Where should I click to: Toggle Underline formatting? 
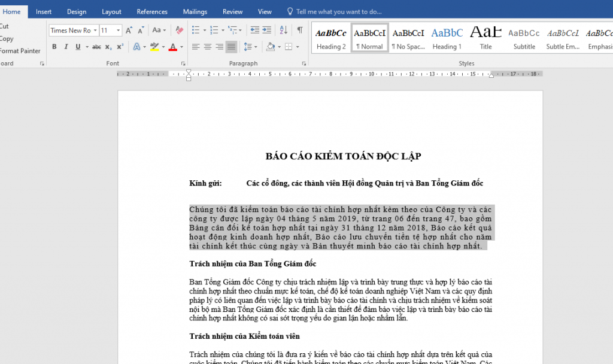tap(78, 47)
